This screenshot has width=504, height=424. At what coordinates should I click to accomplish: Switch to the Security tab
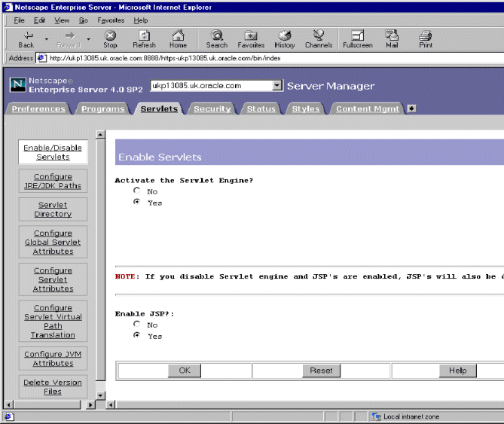pyautogui.click(x=212, y=109)
